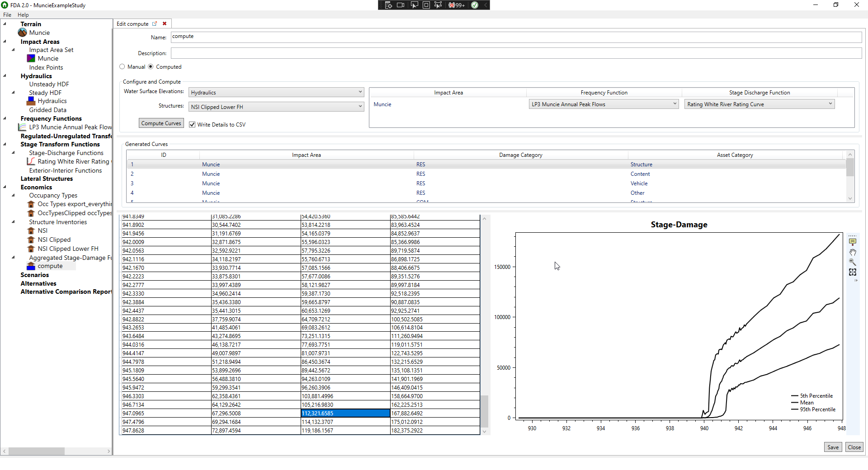The image size is (868, 470).
Task: Select the hand pan tool on the Stage-Damage chart
Action: coord(853,252)
